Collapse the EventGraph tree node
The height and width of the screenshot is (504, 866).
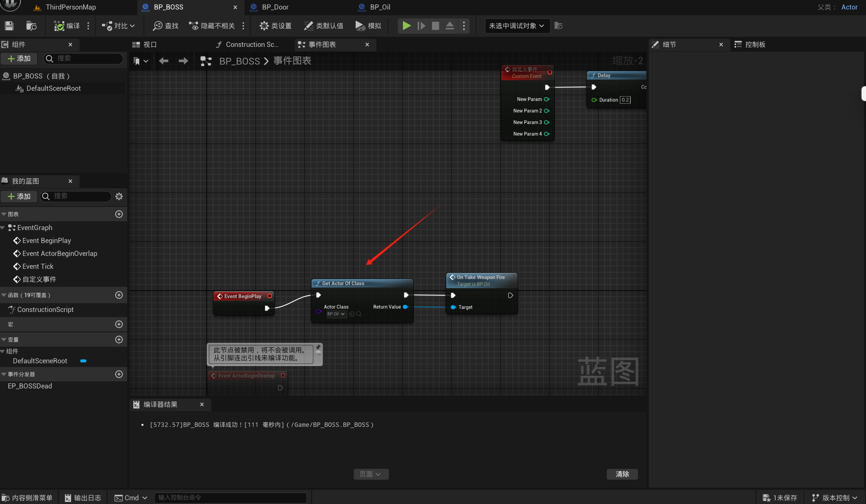pyautogui.click(x=3, y=228)
